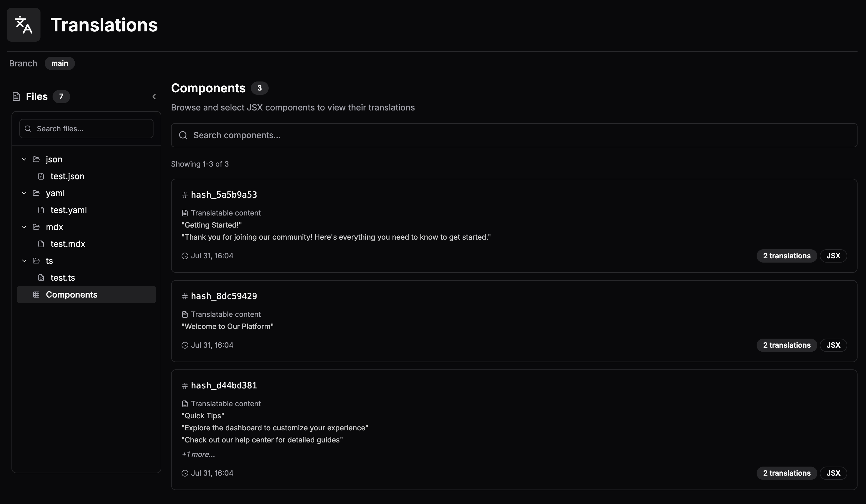This screenshot has height=504, width=866.
Task: Expand "+1 more..." in hash_d44bd381
Action: [x=198, y=455]
